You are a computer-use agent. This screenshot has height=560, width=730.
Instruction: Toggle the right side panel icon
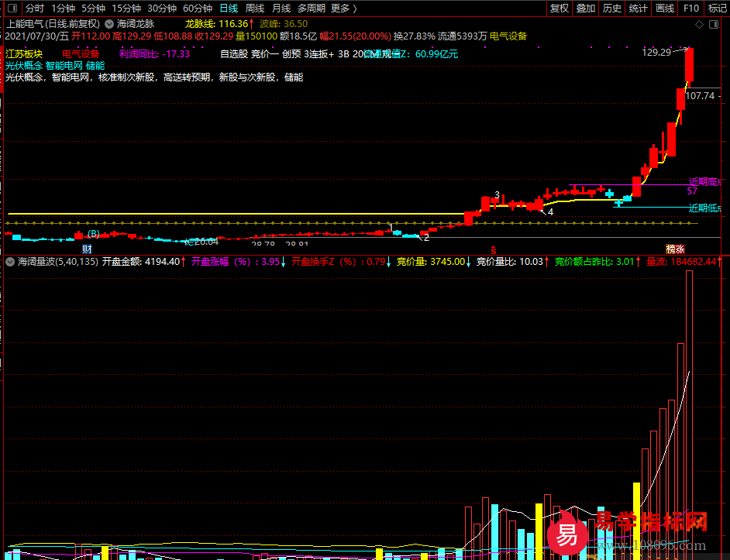[x=714, y=24]
